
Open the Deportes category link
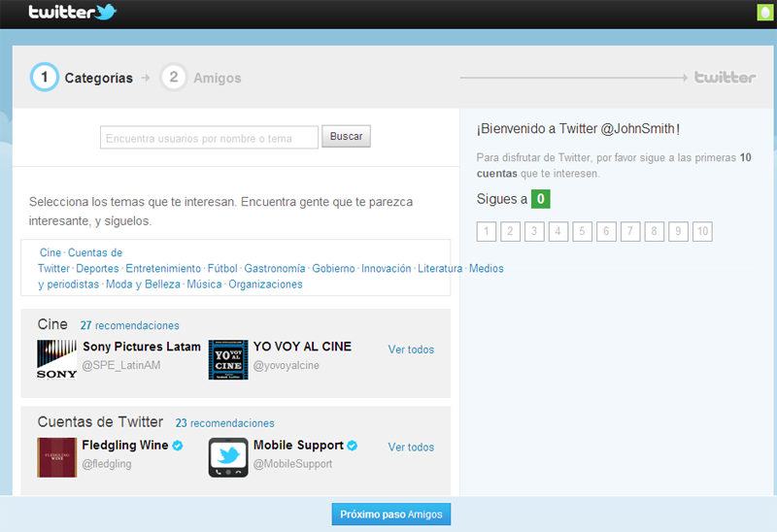(x=98, y=269)
